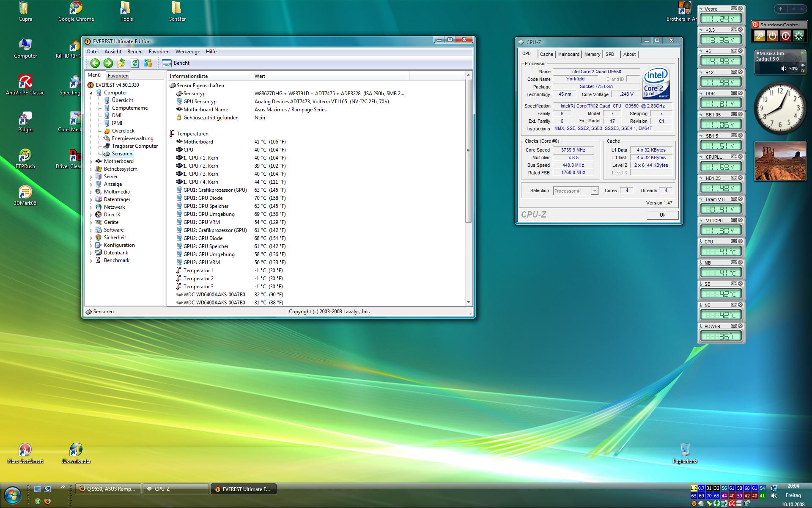Click the refresh icon in EVEREST toolbar
Viewport: 812px width, 508px height.
(x=134, y=63)
